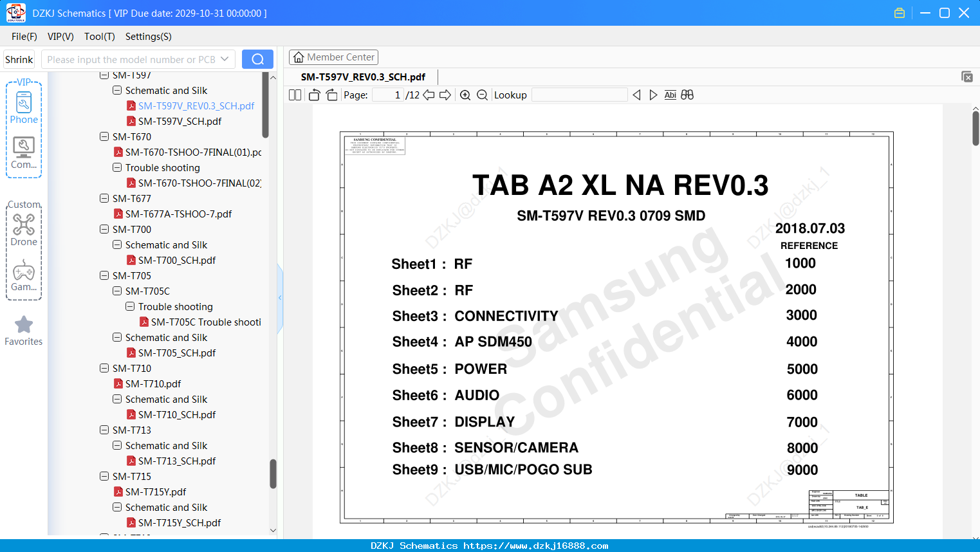Open the VIP(V) menu
This screenshot has height=552, width=980.
(x=60, y=37)
